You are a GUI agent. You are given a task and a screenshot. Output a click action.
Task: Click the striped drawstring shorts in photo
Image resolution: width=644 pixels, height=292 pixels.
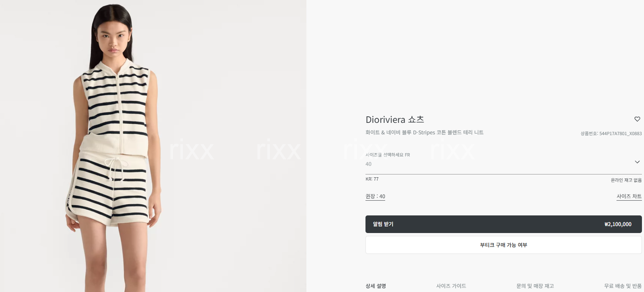coord(110,188)
